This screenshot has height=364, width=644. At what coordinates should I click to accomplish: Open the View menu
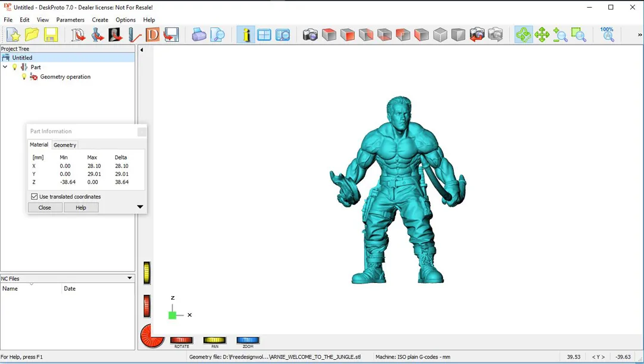click(x=43, y=20)
